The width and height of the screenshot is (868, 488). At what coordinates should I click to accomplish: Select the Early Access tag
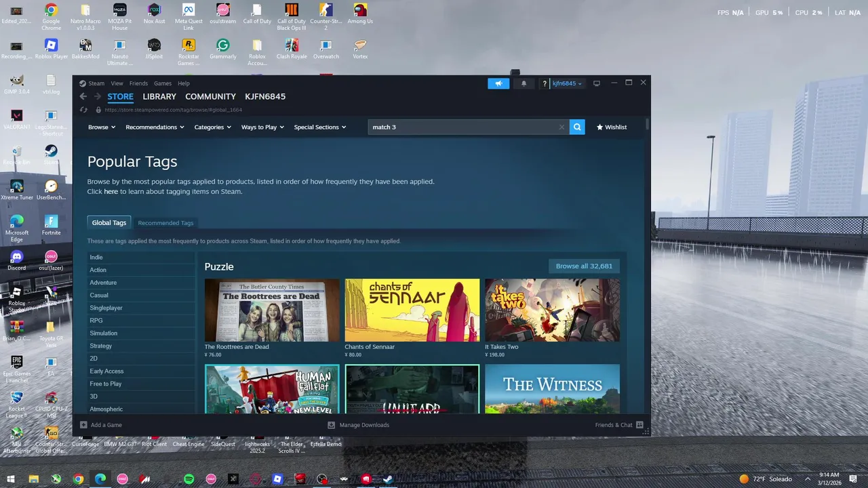(x=141, y=371)
